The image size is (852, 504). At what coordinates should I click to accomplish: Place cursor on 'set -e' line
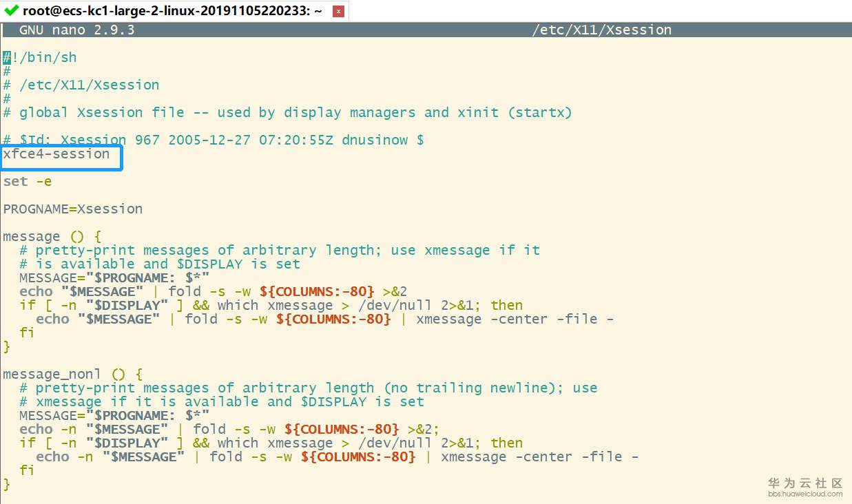tap(28, 181)
